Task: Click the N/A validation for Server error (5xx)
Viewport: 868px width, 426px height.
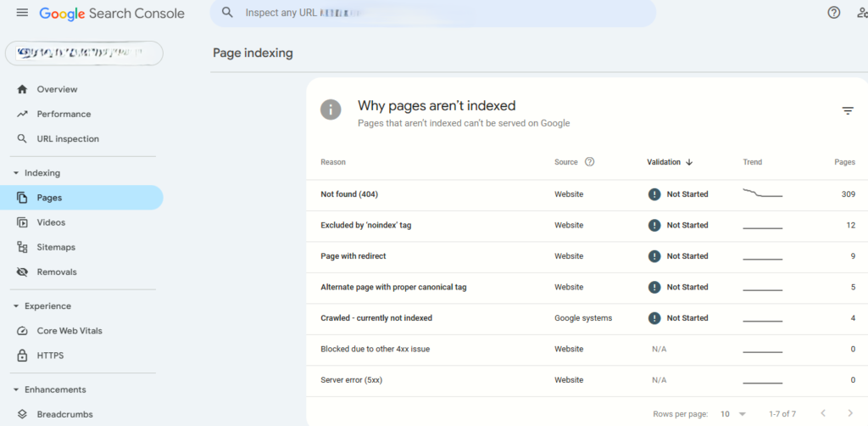Action: click(x=659, y=380)
